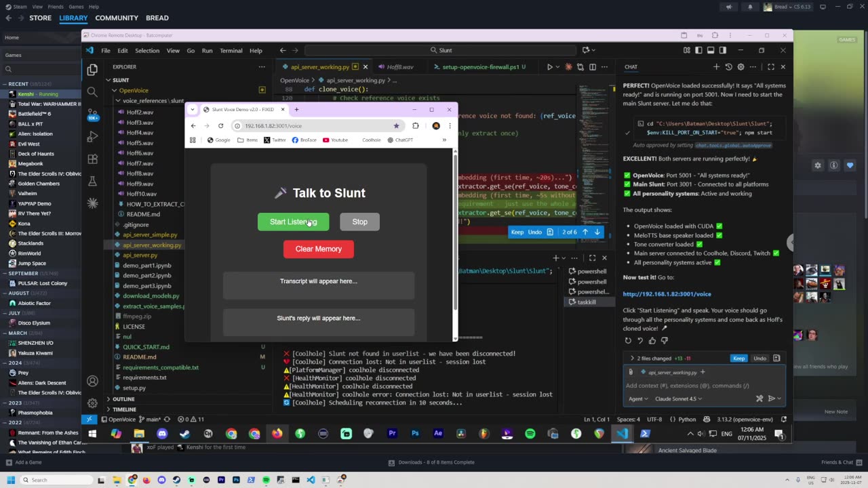Screen dimensions: 868x488
Task: Open the Terminal menu in VS Code
Action: (231, 50)
